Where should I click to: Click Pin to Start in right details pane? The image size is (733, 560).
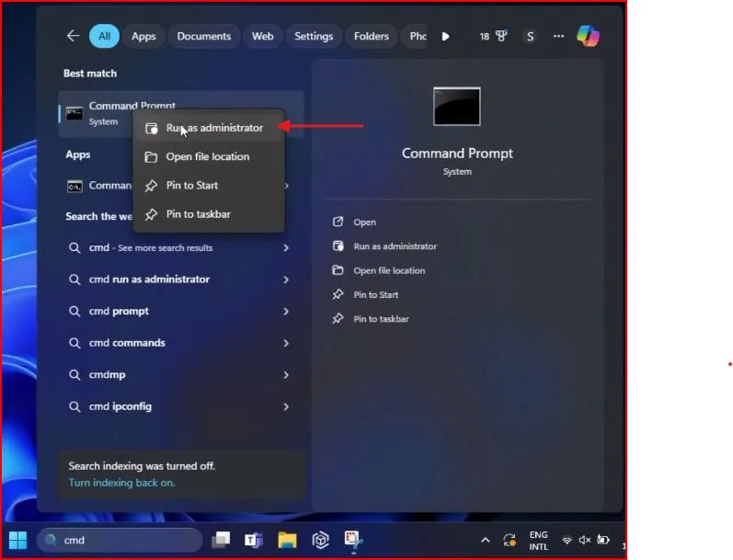click(x=376, y=295)
